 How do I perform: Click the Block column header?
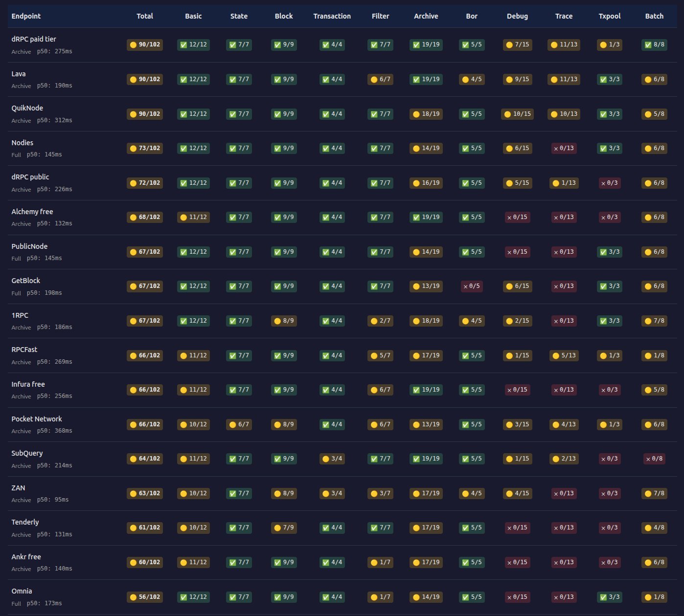pyautogui.click(x=284, y=16)
